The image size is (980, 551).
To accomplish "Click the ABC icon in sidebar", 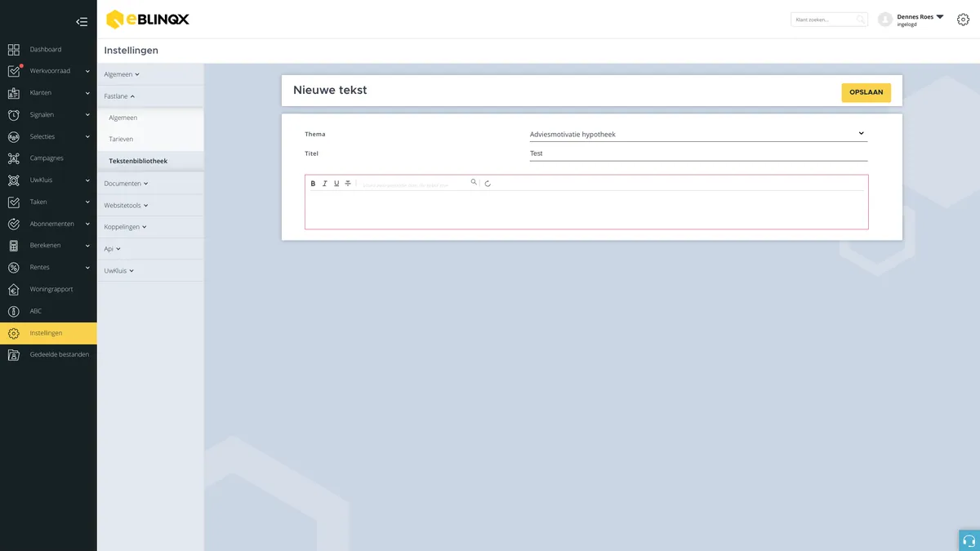I will pyautogui.click(x=13, y=311).
